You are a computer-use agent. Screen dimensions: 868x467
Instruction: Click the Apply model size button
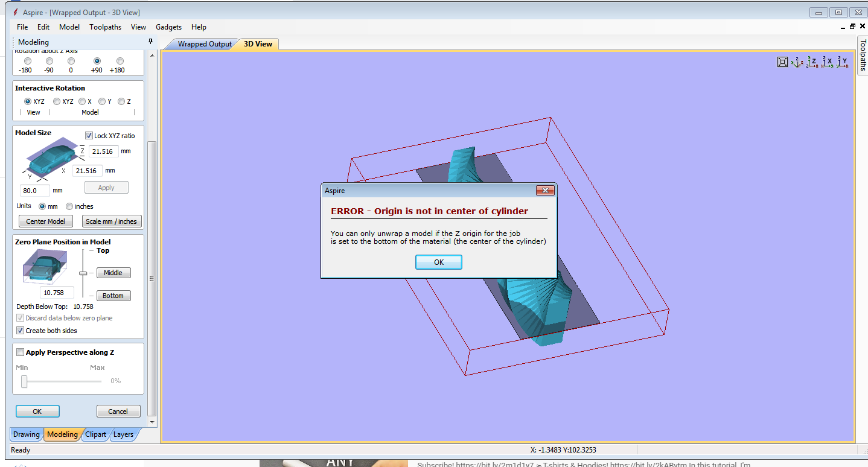point(106,188)
